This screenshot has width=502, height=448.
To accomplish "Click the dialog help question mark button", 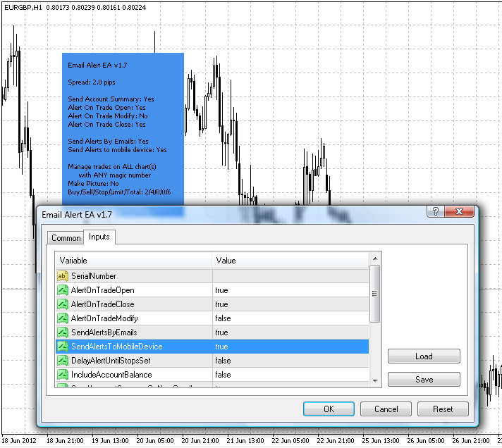I will pos(436,211).
